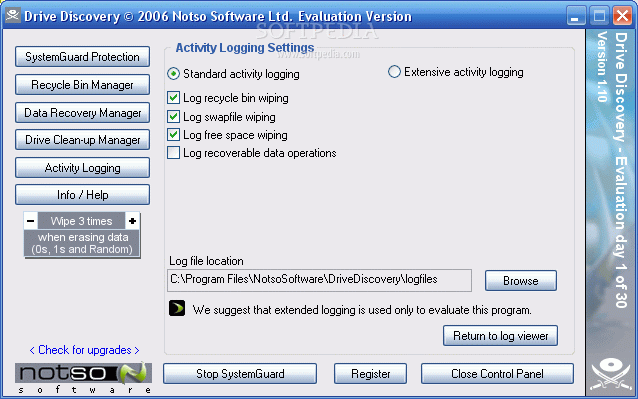
Task: Open Drive Clean-up Manager
Action: (82, 140)
